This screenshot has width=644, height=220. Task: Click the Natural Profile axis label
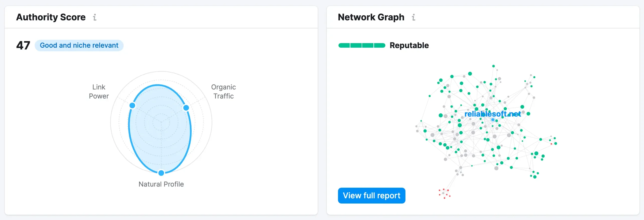pos(161,184)
